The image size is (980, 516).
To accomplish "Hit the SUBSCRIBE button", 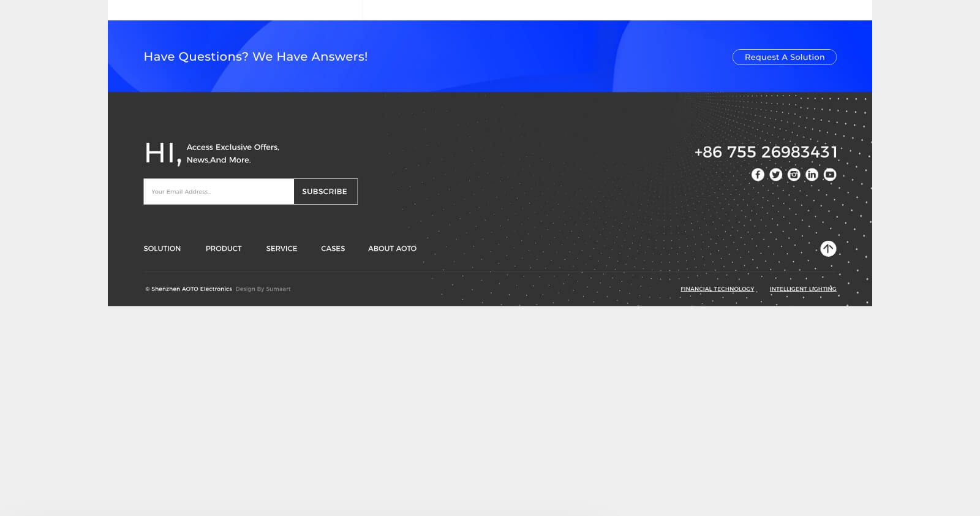I will (x=325, y=192).
